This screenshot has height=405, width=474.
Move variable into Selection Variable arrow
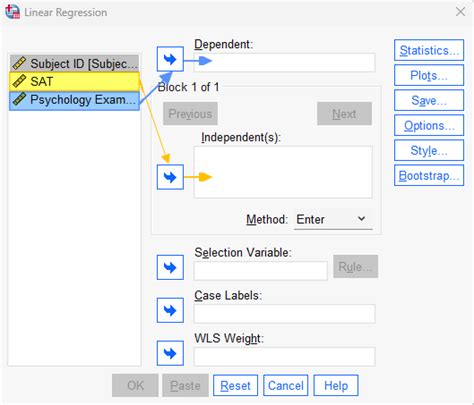170,267
